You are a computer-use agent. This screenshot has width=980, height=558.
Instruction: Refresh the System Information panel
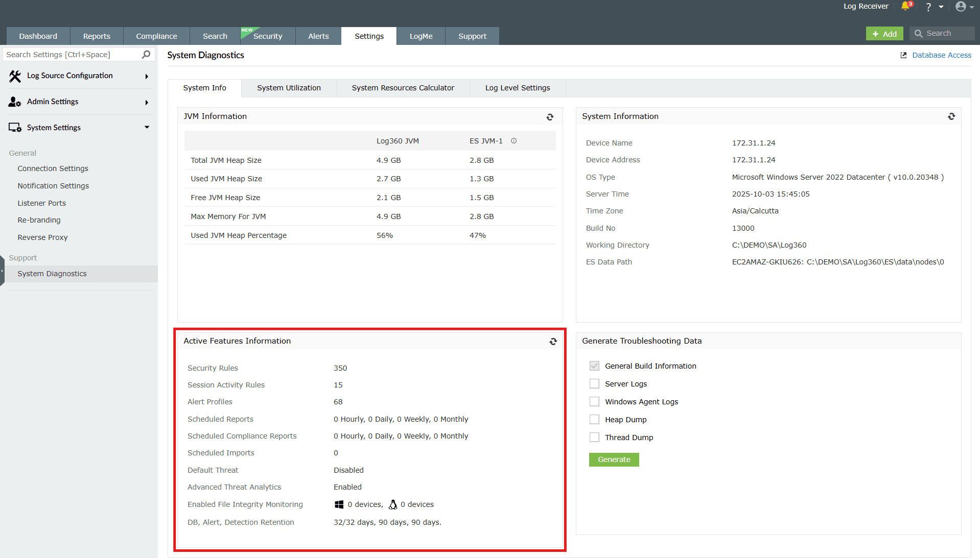point(951,116)
